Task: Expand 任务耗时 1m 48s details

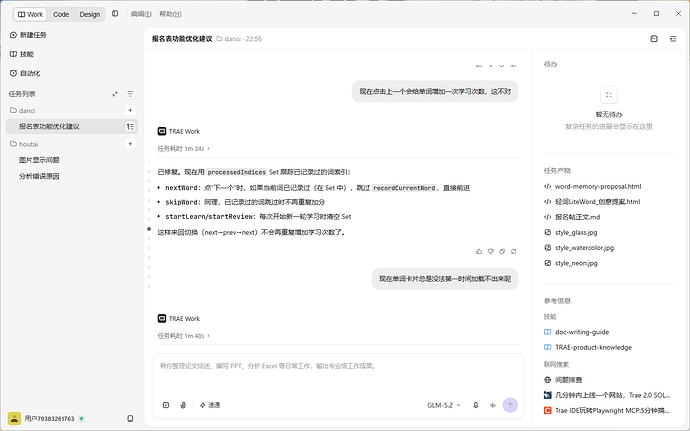Action: click(x=184, y=336)
